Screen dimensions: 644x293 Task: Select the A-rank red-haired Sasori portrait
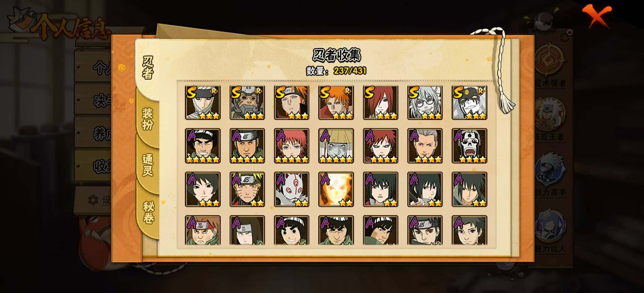(x=292, y=146)
